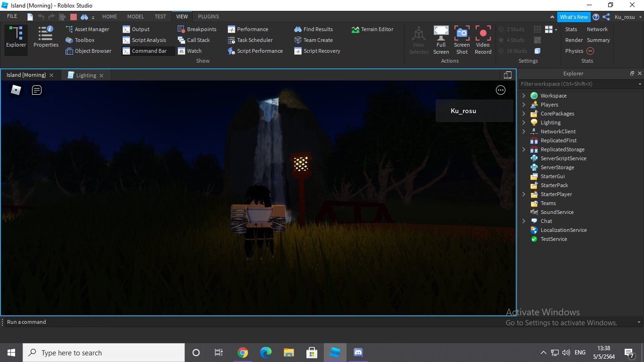
Task: Expand the Lighting node
Action: click(523, 123)
